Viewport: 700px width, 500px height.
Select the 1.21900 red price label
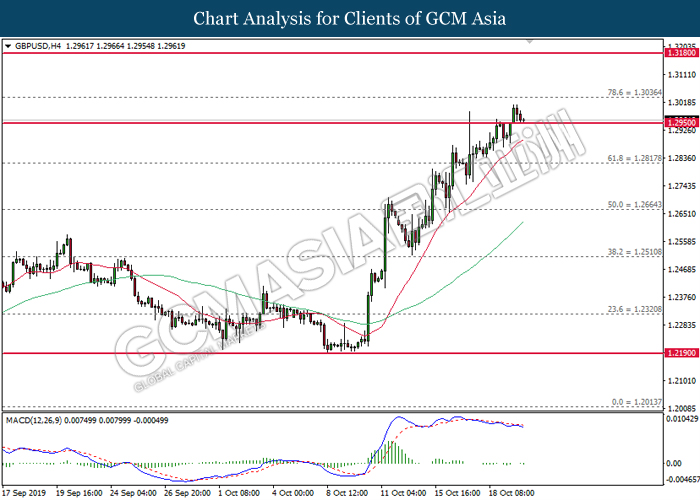click(682, 353)
